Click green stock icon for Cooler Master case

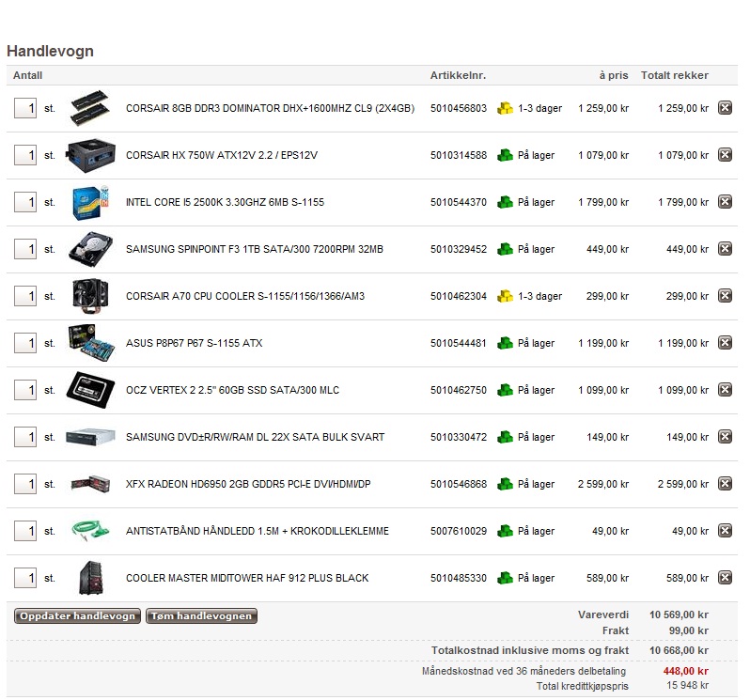pyautogui.click(x=505, y=578)
